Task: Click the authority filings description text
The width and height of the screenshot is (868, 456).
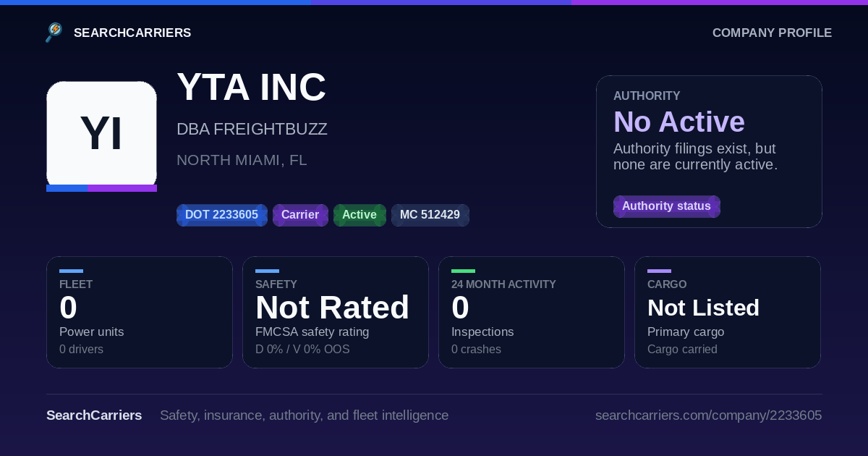Action: tap(695, 156)
